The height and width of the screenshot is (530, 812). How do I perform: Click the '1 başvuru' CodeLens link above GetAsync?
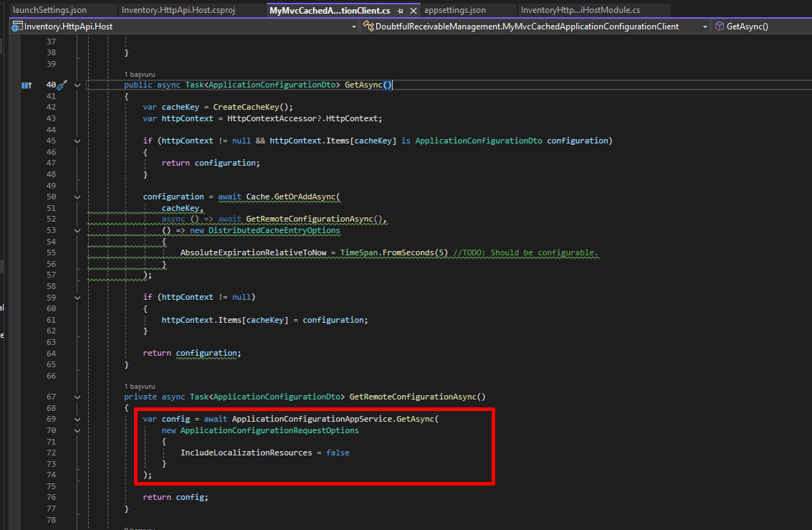140,75
